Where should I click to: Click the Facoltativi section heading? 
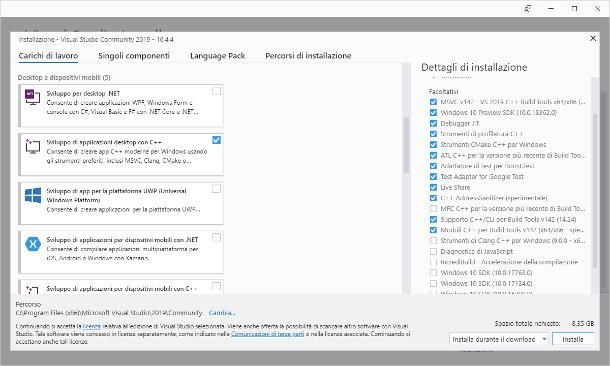pyautogui.click(x=443, y=92)
